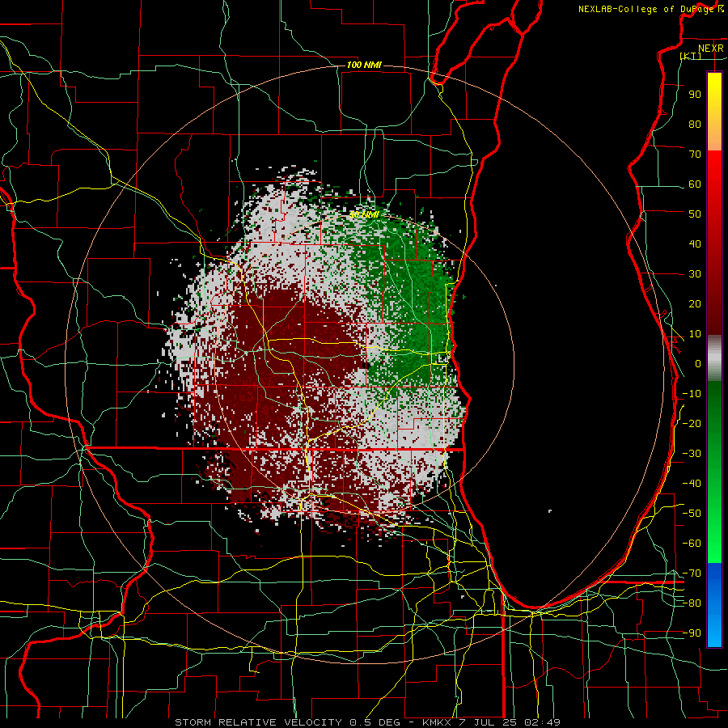Select the positive 20 scale label
The width and height of the screenshot is (728, 728).
pyautogui.click(x=695, y=303)
